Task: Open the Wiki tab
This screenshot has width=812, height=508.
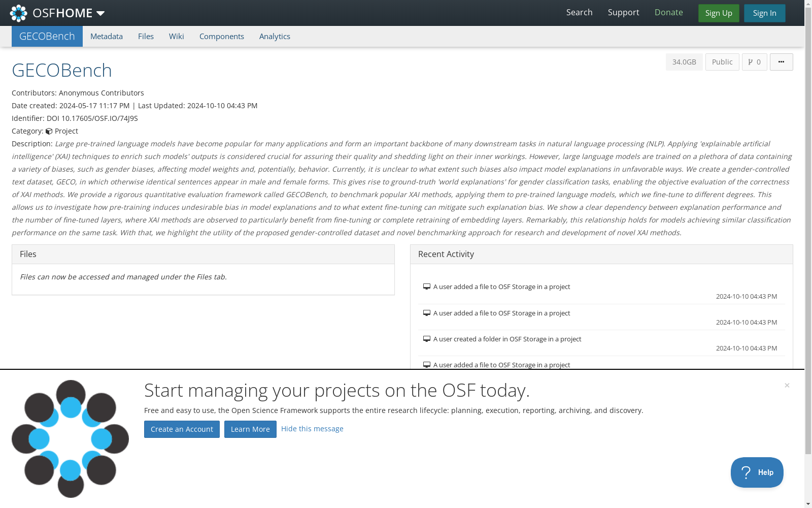Action: point(177,37)
